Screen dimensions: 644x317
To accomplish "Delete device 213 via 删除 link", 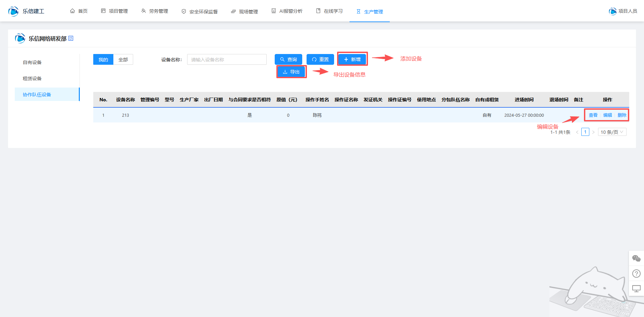I will (622, 115).
